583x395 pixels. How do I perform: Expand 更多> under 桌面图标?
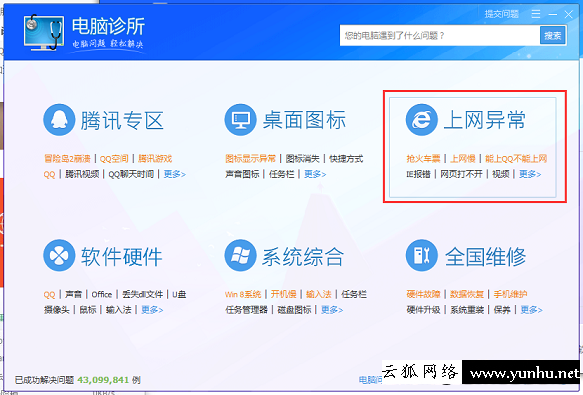point(315,174)
